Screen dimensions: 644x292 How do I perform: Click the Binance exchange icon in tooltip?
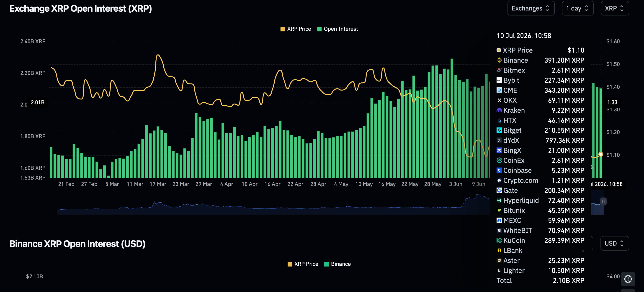pos(499,60)
